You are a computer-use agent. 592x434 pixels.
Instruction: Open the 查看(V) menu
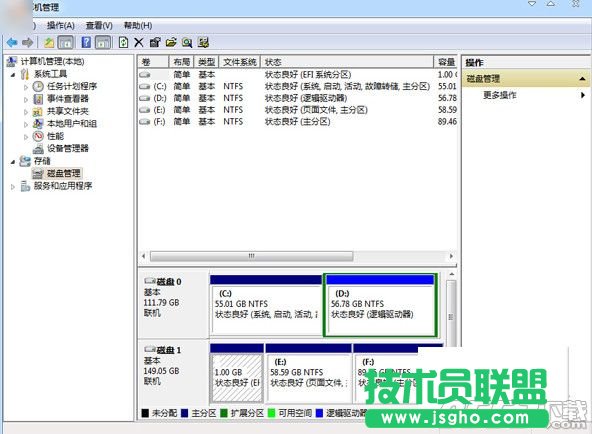[99, 25]
